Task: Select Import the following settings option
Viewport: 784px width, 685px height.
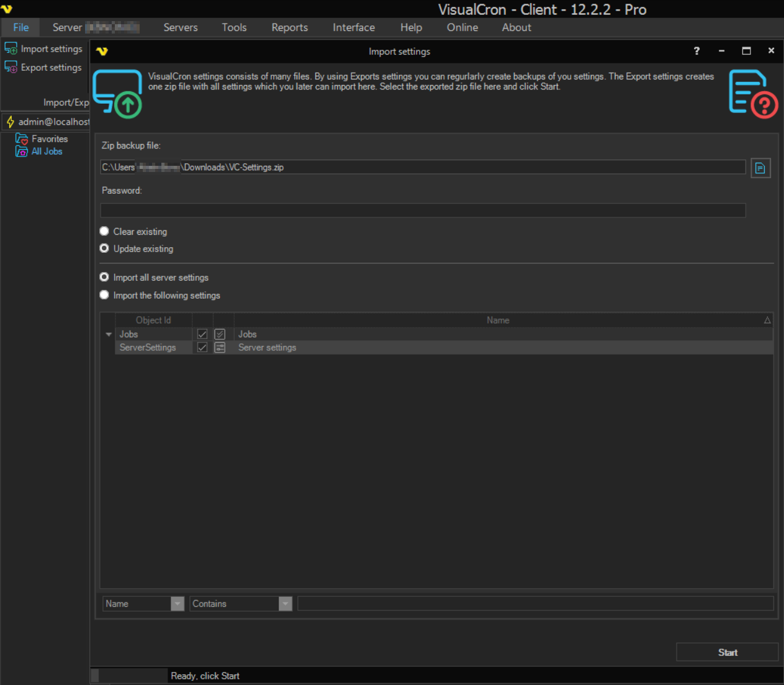Action: click(104, 295)
